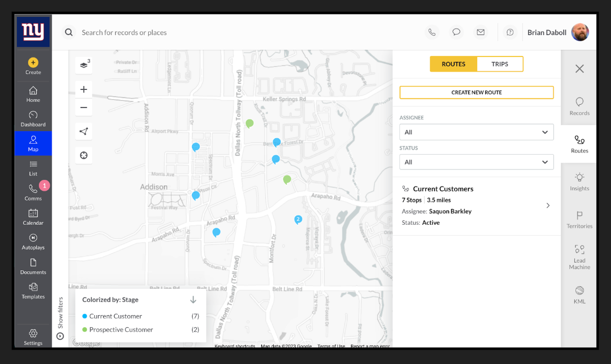Collapse the Colorized by Stage legend

(193, 300)
